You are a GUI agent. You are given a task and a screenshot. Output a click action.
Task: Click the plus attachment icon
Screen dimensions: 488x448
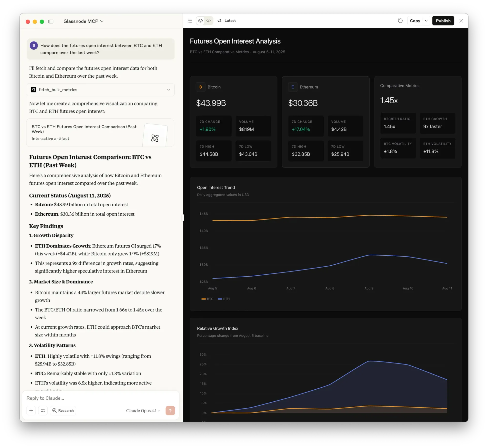point(31,410)
